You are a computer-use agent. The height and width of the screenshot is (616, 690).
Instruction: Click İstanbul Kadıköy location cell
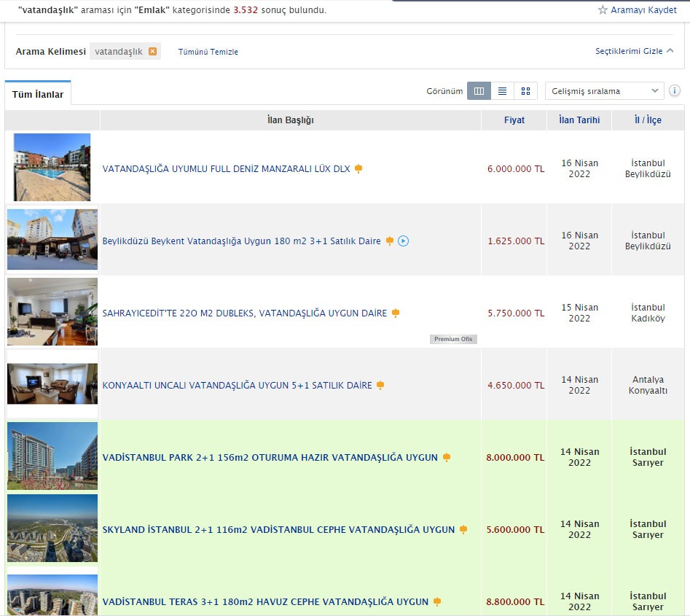tap(648, 313)
